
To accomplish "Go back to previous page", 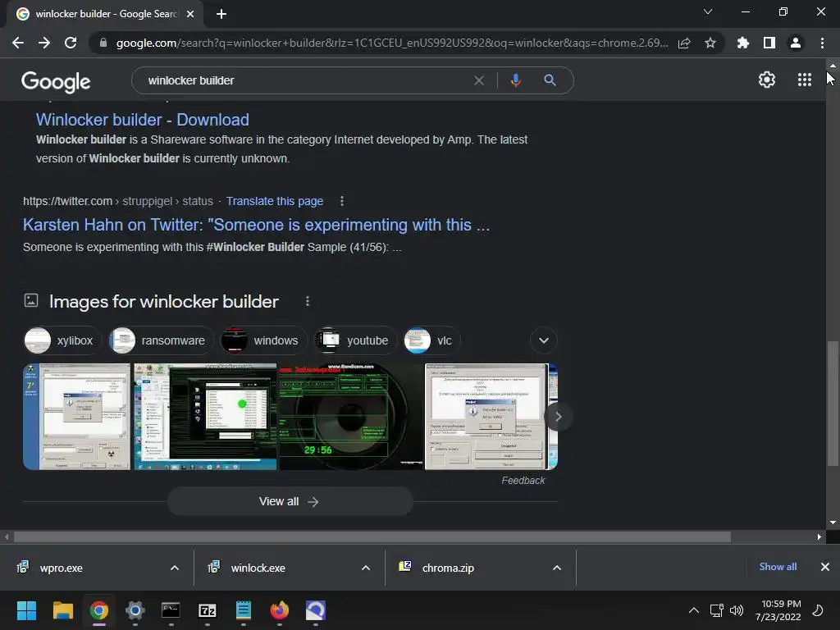I will pyautogui.click(x=18, y=43).
